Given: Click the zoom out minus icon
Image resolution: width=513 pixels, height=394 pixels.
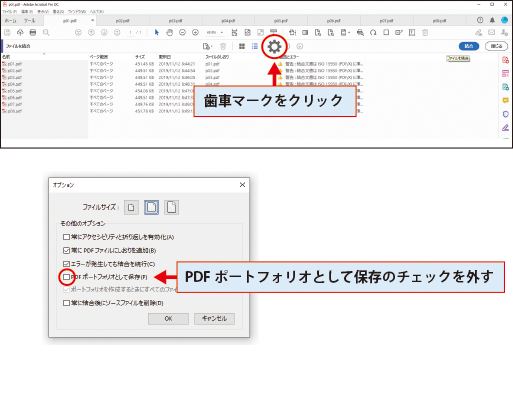Looking at the screenshot, I should pos(182,33).
